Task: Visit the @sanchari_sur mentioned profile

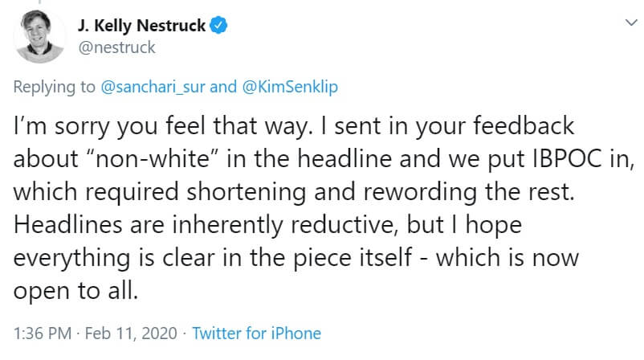Action: click(x=156, y=87)
